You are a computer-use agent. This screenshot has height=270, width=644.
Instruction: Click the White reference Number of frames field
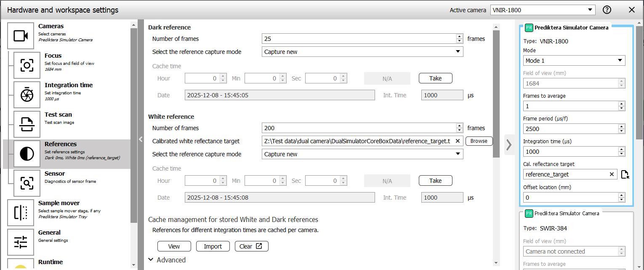(x=358, y=128)
